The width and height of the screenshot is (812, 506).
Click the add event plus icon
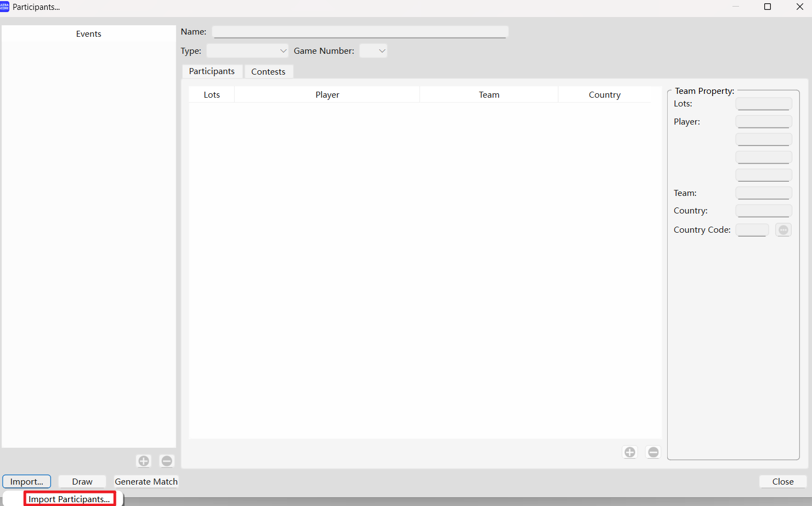(144, 461)
